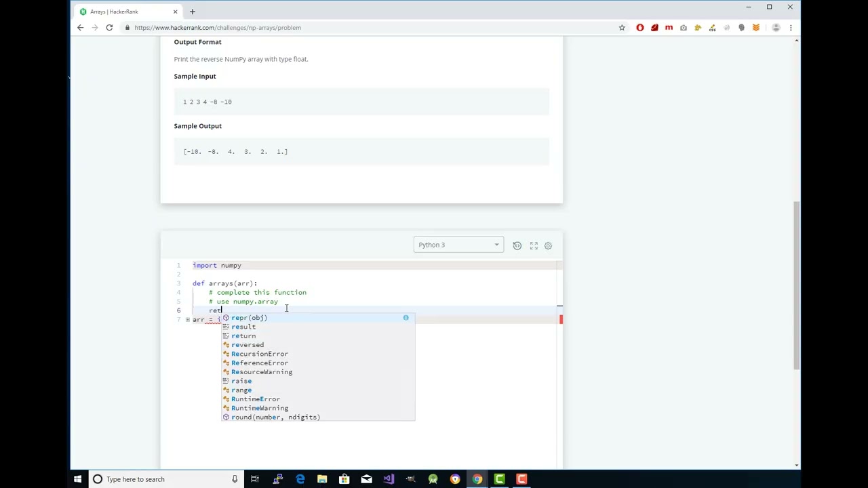Open the Chrome three-dot menu

791,28
